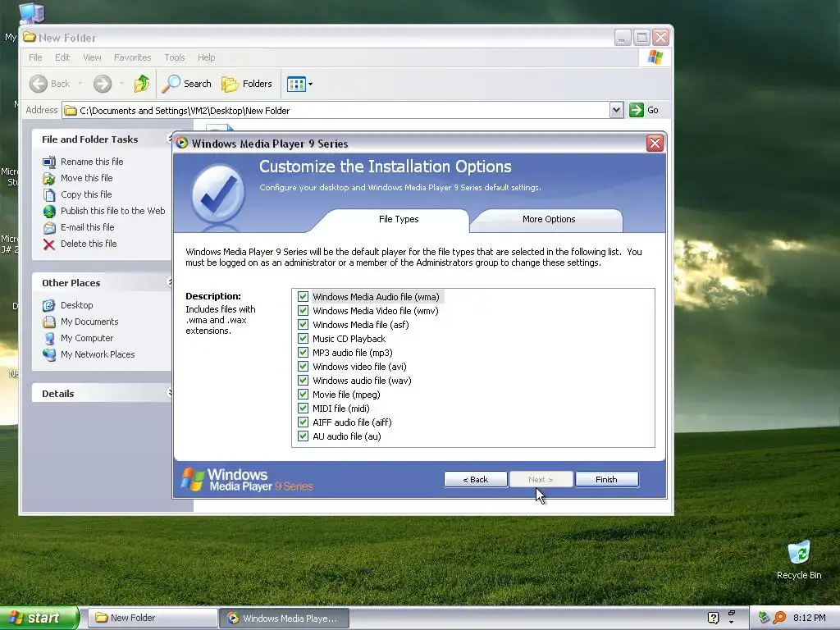Click E-mail this file
840x630 pixels.
pos(87,227)
